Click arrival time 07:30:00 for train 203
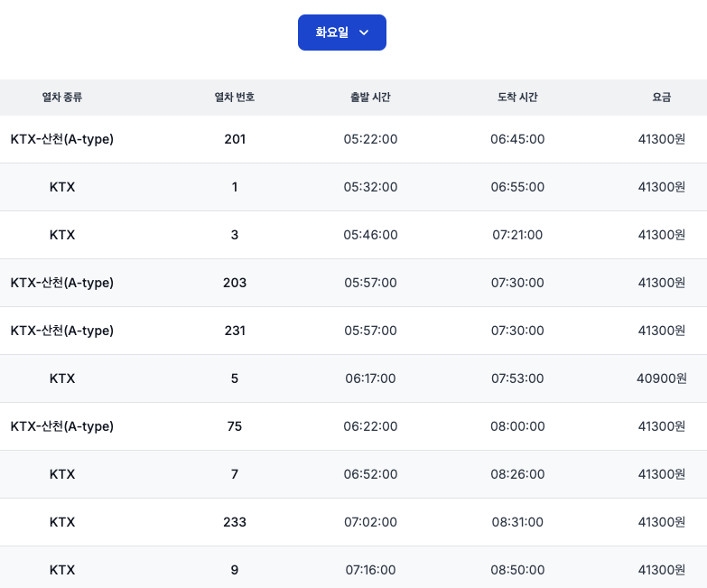707x588 pixels. (x=517, y=283)
